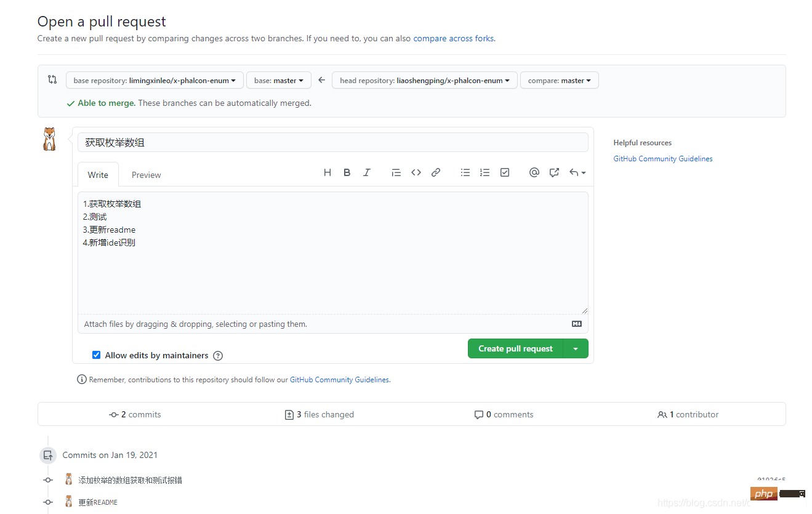The image size is (812, 514).
Task: Insert code with the angle brackets icon
Action: point(416,173)
